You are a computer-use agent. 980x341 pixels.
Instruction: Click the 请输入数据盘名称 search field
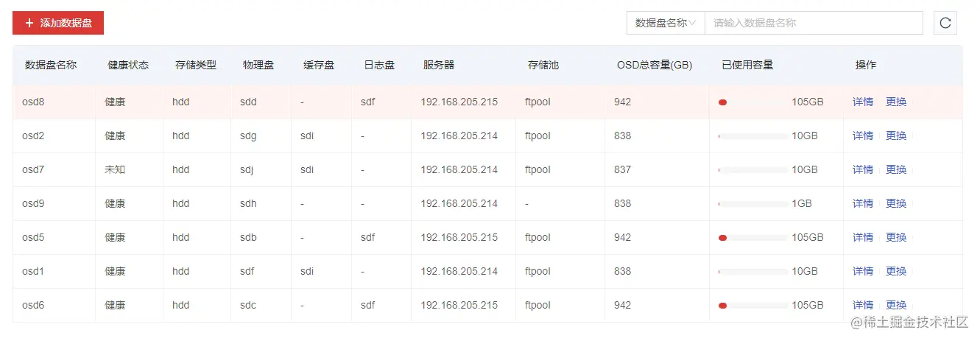click(x=814, y=23)
